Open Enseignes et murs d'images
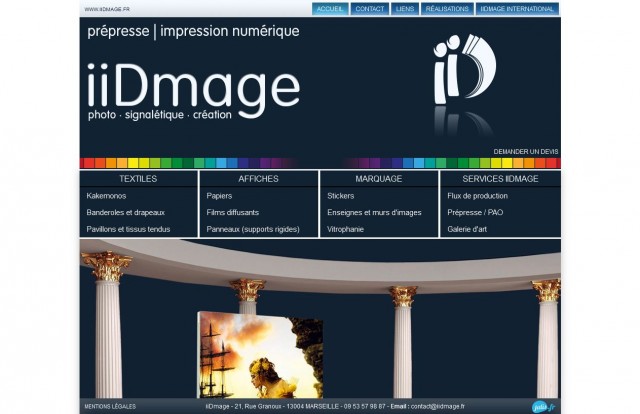640x414 pixels. 374,212
